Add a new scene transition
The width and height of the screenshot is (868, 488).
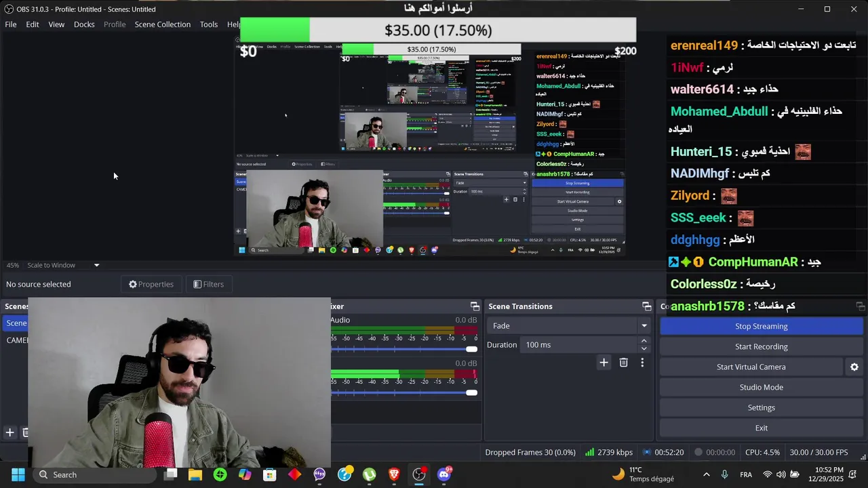(604, 363)
